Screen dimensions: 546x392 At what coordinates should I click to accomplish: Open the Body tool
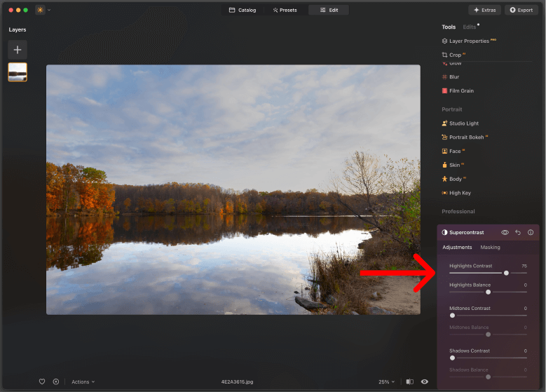click(x=453, y=179)
